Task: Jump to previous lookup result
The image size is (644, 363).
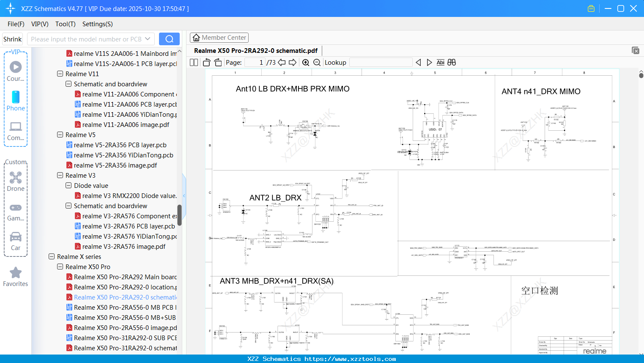Action: (x=418, y=63)
